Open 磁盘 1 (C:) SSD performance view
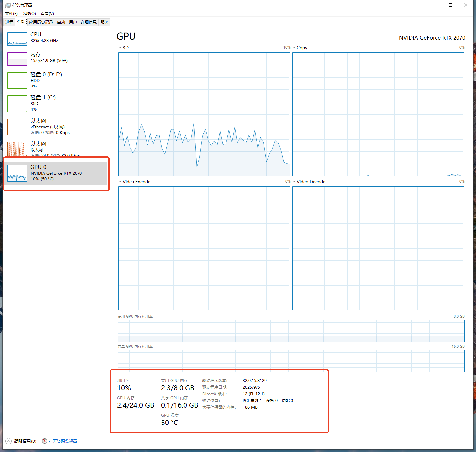The width and height of the screenshot is (476, 452). (x=43, y=98)
